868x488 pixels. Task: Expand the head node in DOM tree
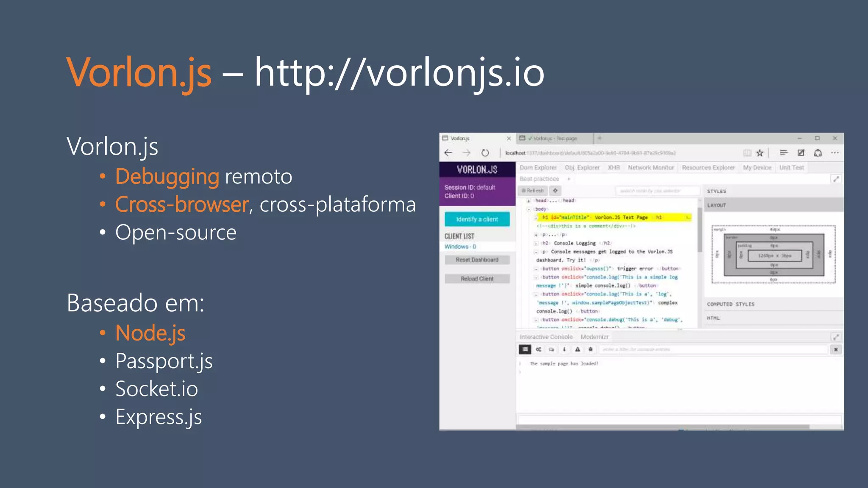[x=529, y=201]
